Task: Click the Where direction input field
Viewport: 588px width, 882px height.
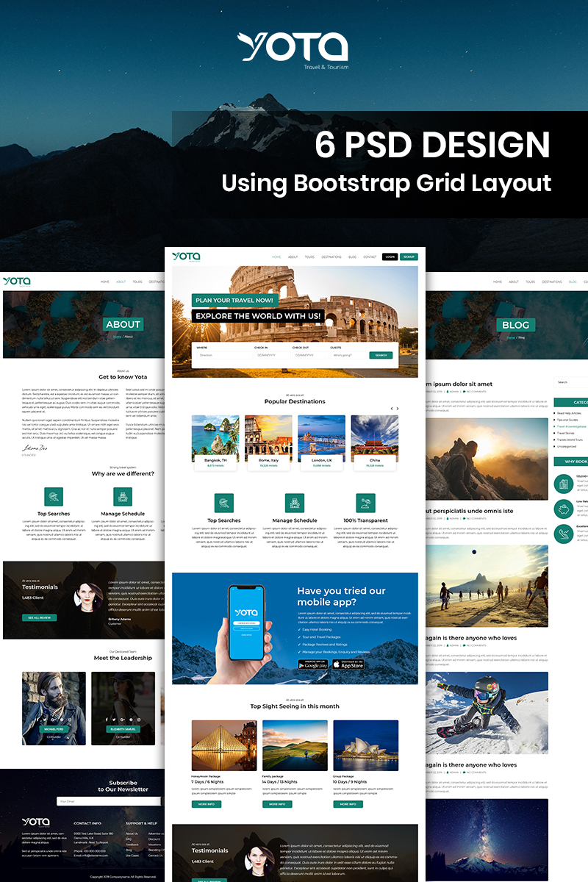Action: (220, 355)
